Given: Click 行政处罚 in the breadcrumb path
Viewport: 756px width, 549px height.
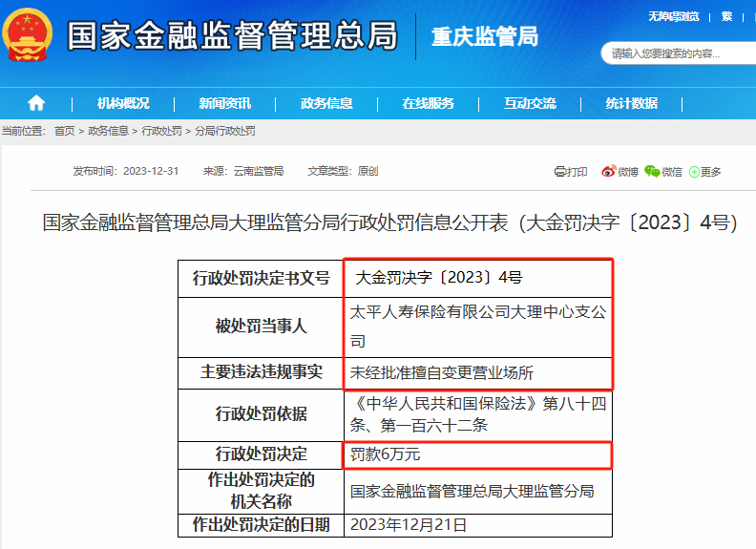Looking at the screenshot, I should (x=161, y=131).
